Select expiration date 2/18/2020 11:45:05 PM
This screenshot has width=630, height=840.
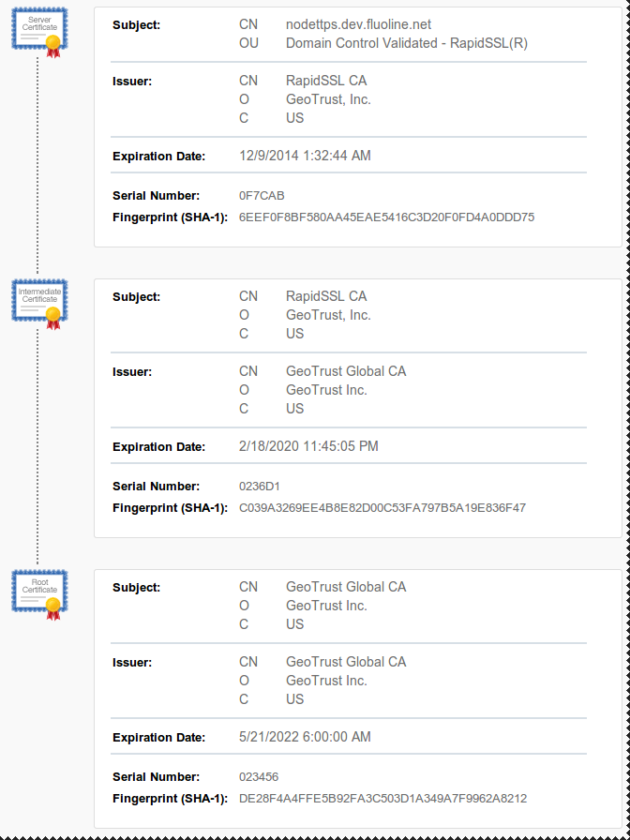tap(308, 446)
